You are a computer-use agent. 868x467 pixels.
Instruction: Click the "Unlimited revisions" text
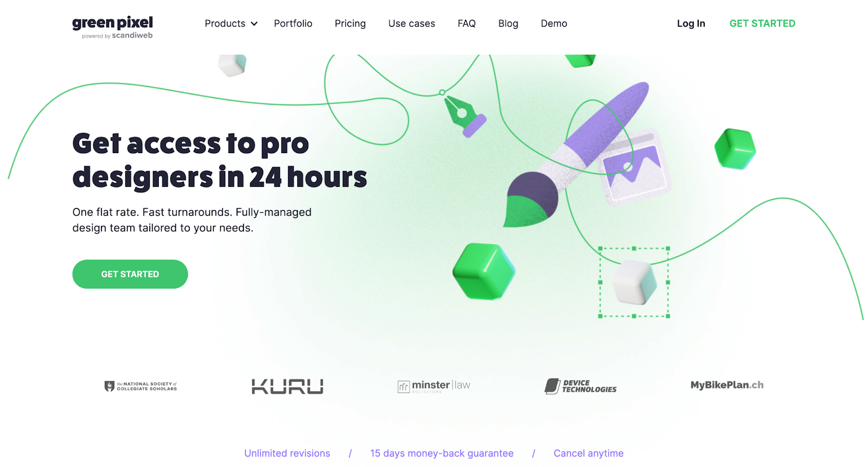point(287,453)
